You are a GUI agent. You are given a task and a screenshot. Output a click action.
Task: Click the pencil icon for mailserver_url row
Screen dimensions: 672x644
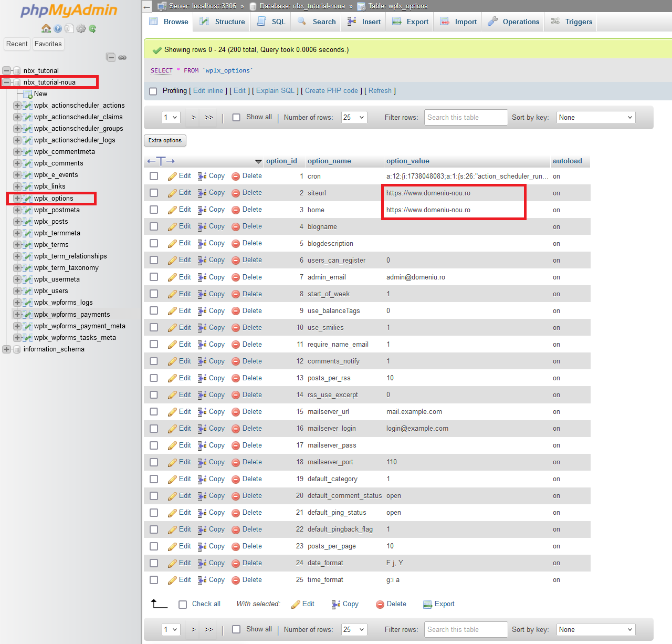point(172,412)
